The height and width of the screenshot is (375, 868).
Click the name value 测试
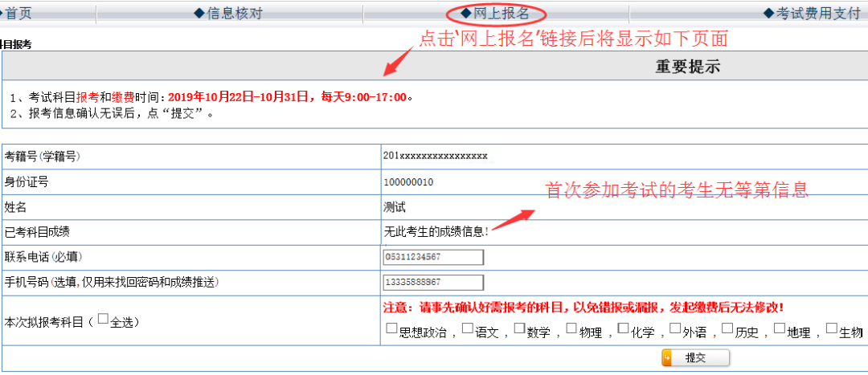click(x=394, y=207)
